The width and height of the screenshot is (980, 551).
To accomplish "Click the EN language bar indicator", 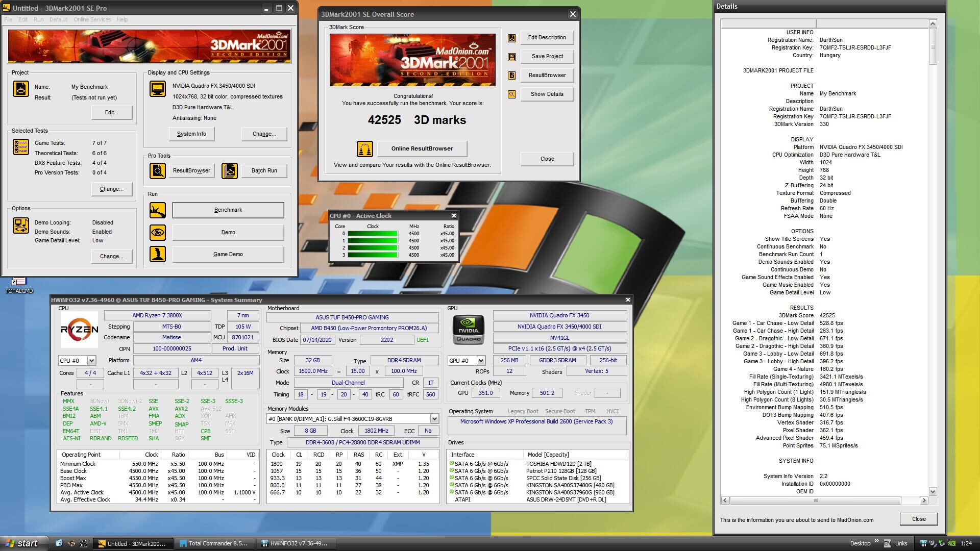I will (x=887, y=543).
